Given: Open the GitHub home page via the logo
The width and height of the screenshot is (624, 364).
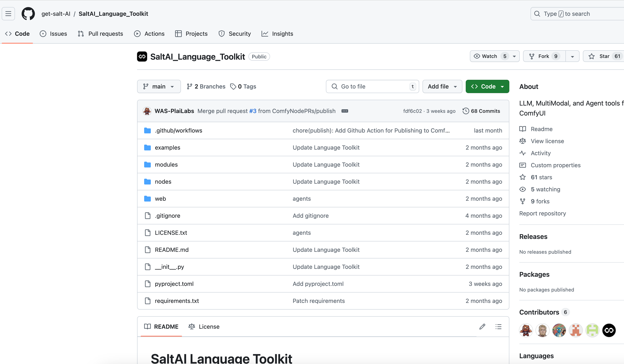Looking at the screenshot, I should click(28, 14).
